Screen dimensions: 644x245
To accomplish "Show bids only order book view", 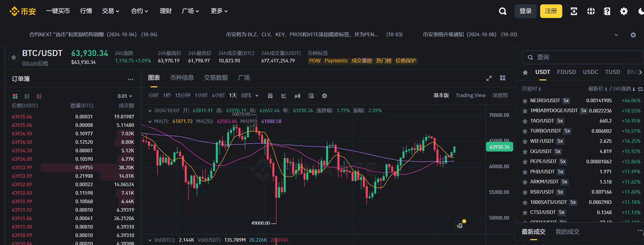I will [x=27, y=96].
